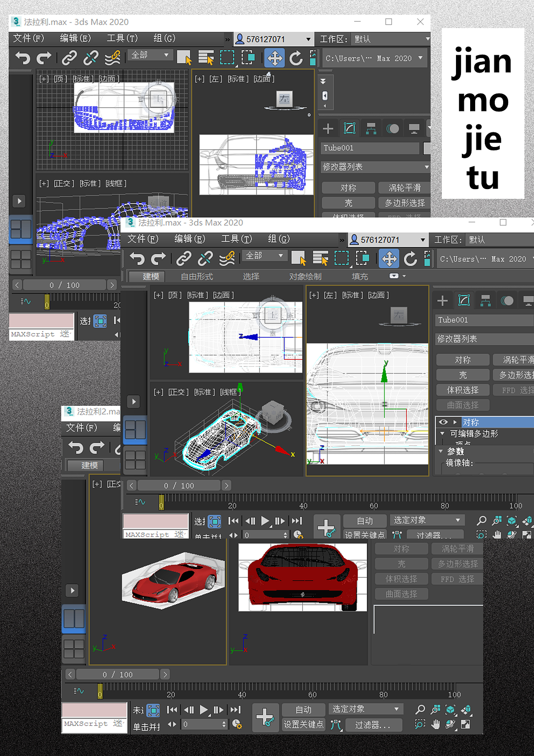The image size is (534, 756).
Task: Open the 组(G) menu in the top-left window
Action: coord(164,38)
